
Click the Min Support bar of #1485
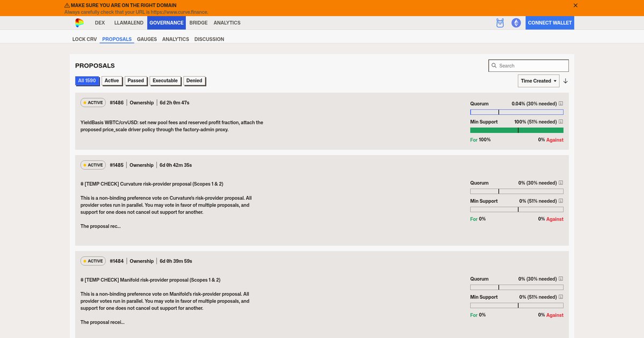coord(517,210)
